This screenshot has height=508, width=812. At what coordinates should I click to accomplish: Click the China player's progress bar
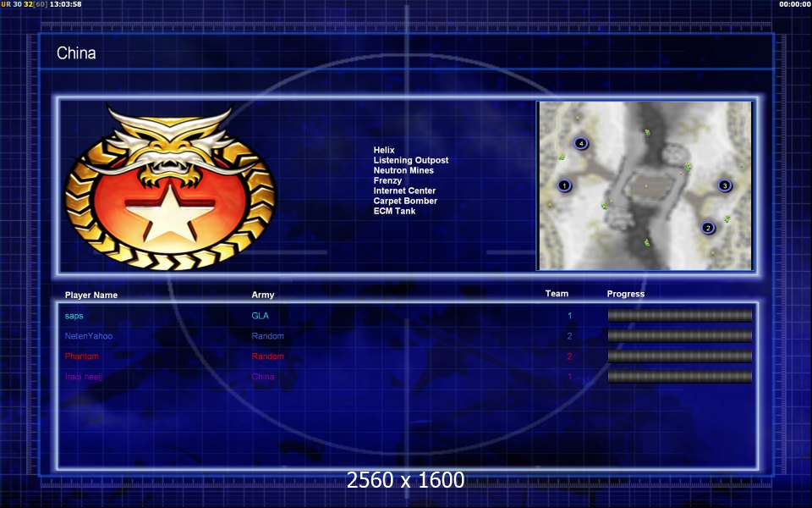(679, 376)
